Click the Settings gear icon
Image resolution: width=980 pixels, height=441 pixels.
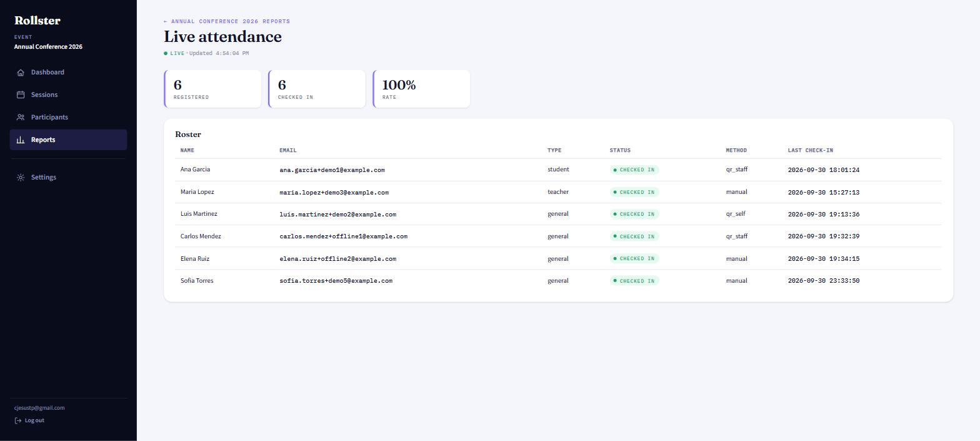coord(21,178)
